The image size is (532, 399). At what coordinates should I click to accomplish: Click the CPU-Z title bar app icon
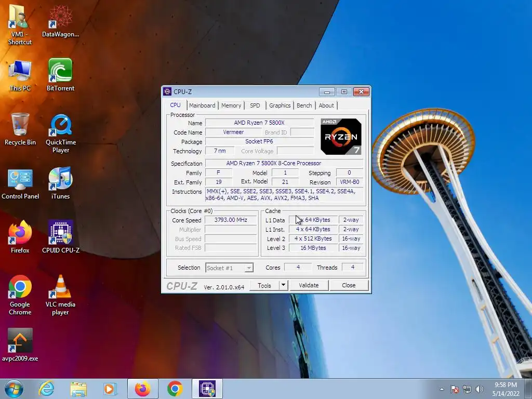click(x=167, y=91)
